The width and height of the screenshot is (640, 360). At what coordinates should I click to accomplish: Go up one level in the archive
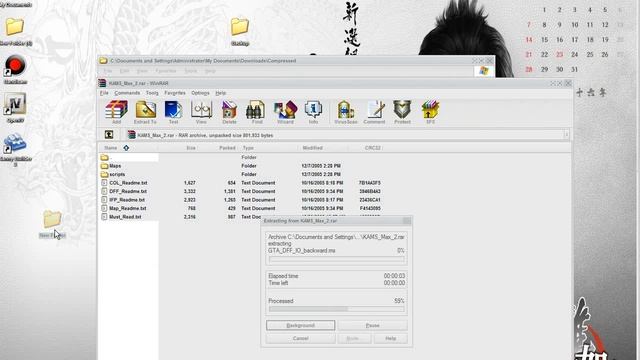(109, 135)
